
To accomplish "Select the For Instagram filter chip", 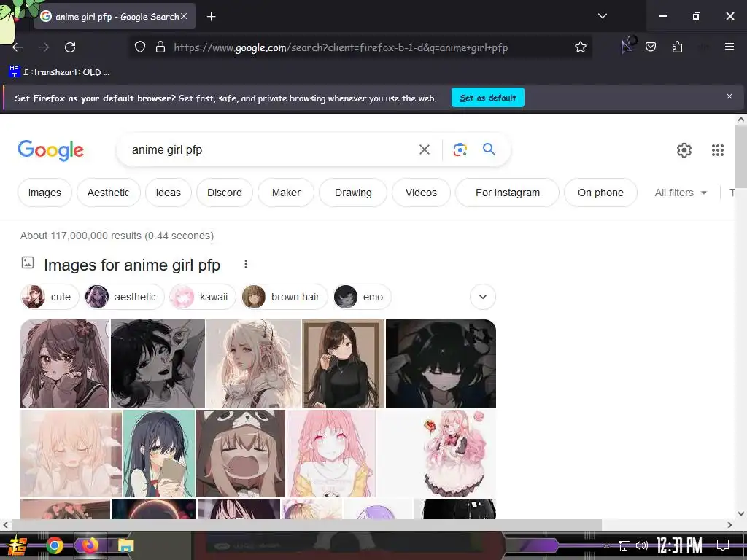I will 508,192.
